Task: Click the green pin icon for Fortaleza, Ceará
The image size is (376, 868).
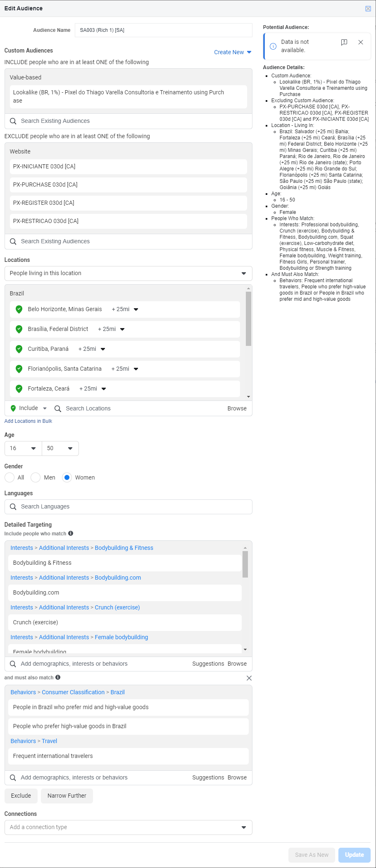Action: click(x=19, y=388)
